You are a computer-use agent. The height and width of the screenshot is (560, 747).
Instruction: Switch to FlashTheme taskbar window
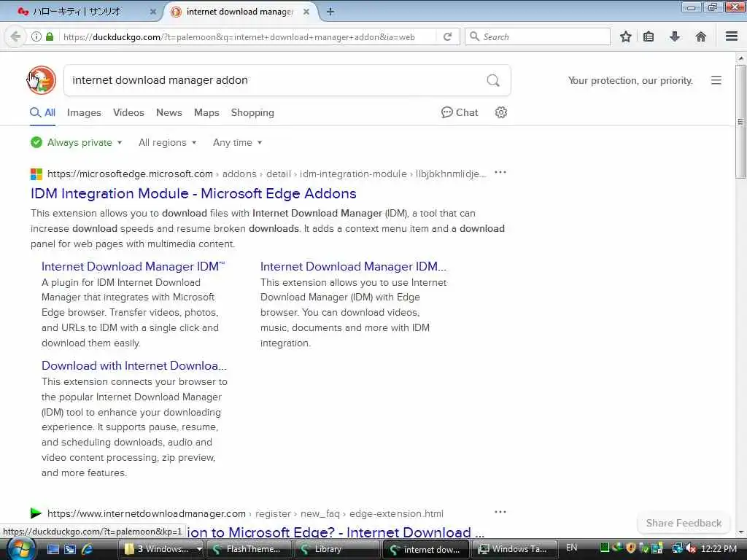249,549
